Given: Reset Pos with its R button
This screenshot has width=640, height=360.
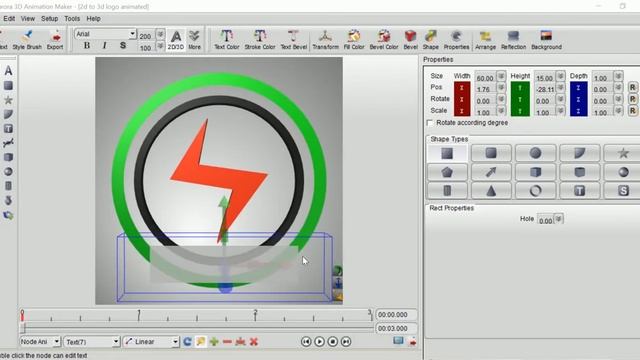Looking at the screenshot, I should click(x=632, y=88).
